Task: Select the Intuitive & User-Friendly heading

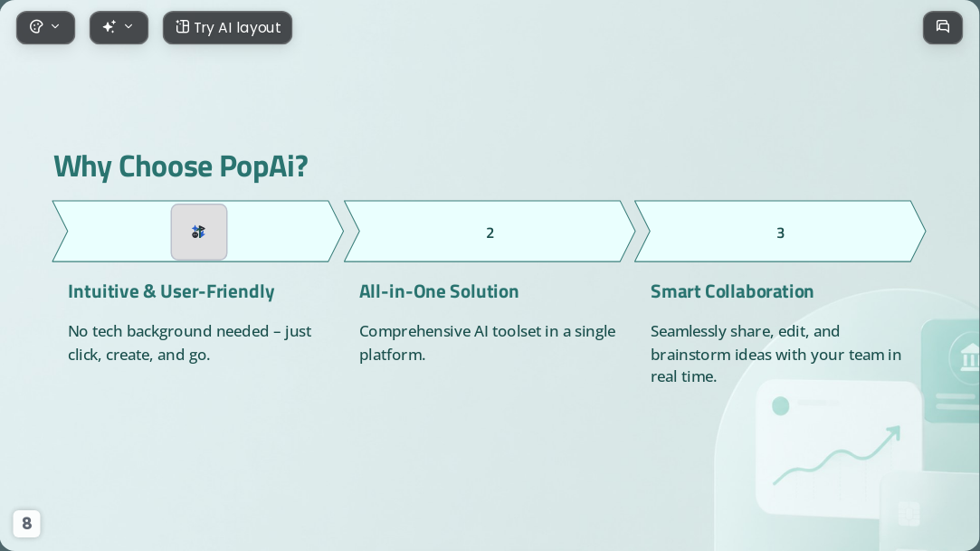Action: click(x=171, y=291)
